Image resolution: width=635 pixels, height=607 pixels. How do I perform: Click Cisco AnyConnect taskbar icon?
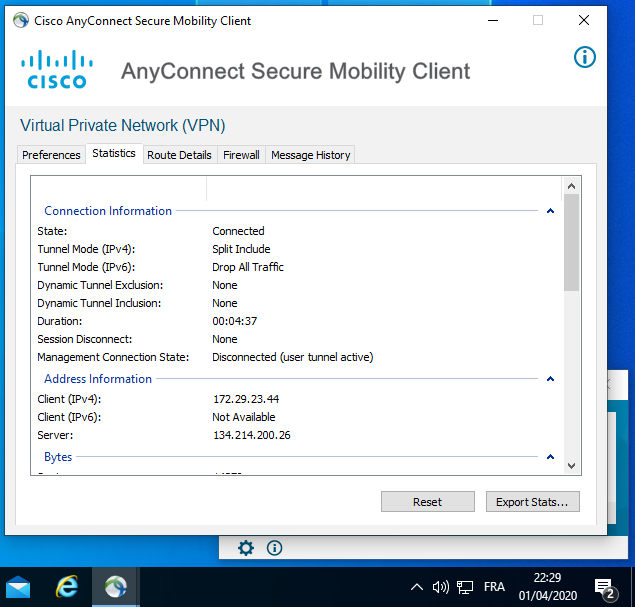coord(115,587)
